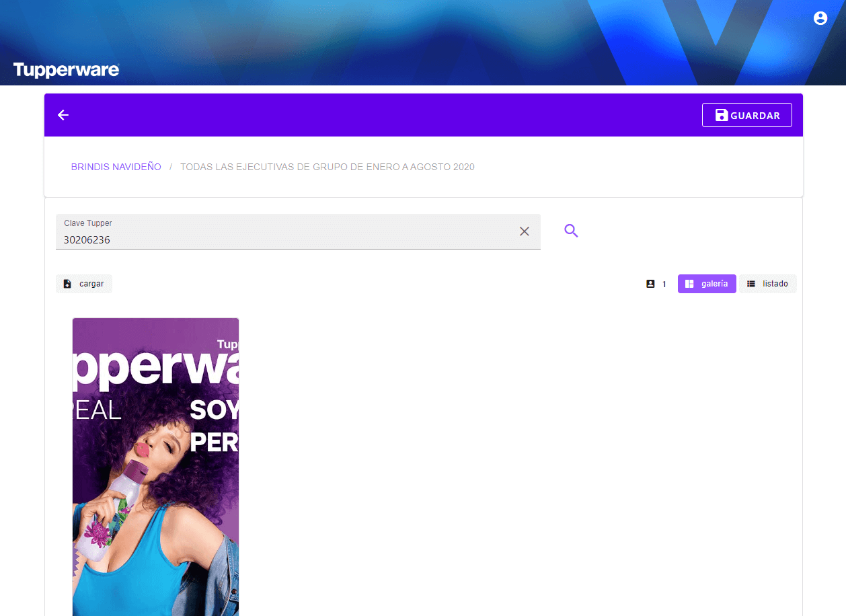Switch to galería view
The width and height of the screenshot is (846, 616).
point(707,284)
